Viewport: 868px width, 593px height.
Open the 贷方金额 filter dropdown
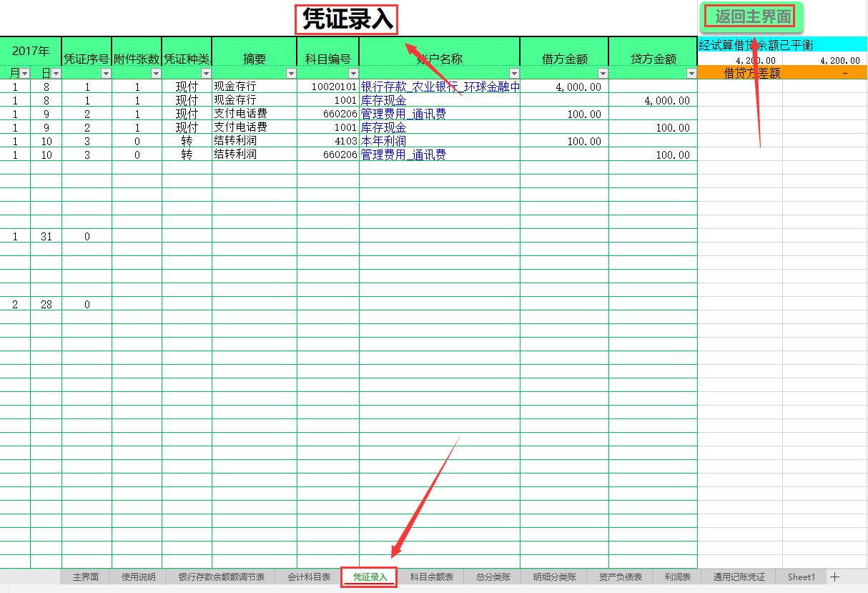pyautogui.click(x=691, y=72)
